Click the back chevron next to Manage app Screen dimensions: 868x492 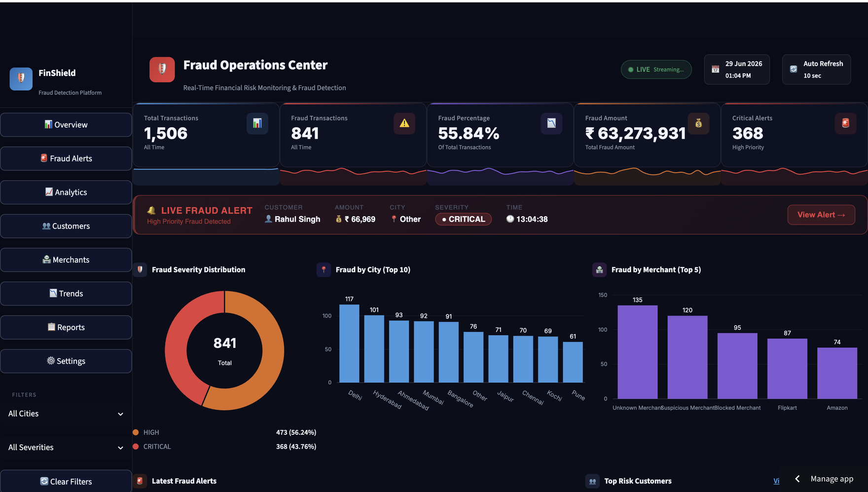click(797, 479)
